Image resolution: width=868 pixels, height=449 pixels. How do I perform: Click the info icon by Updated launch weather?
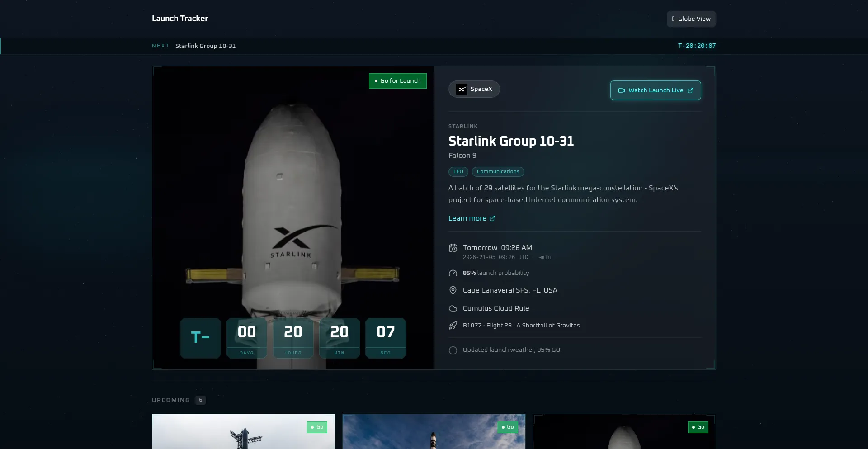tap(453, 350)
